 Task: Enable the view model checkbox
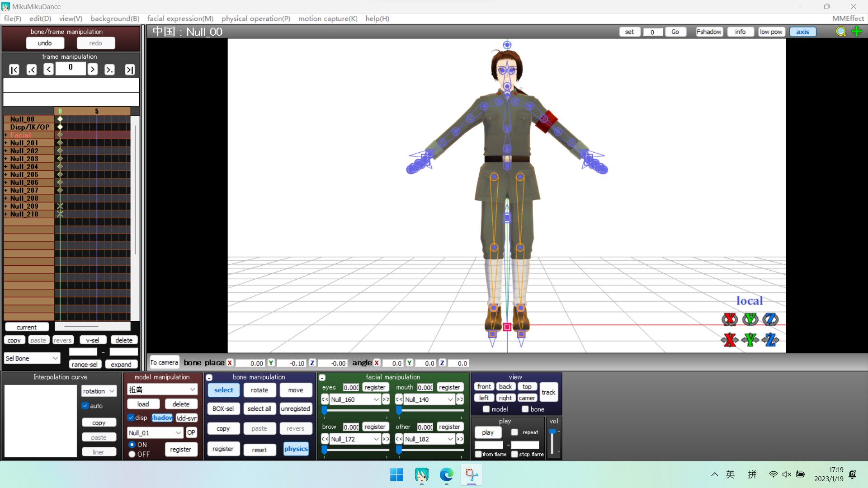(486, 409)
